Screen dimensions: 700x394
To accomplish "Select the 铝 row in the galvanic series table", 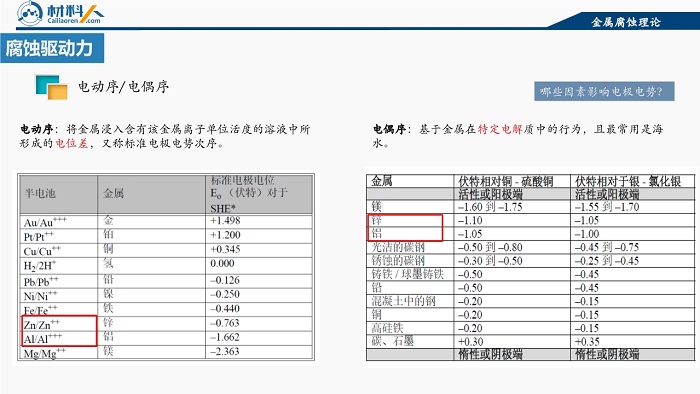I will tap(530, 234).
